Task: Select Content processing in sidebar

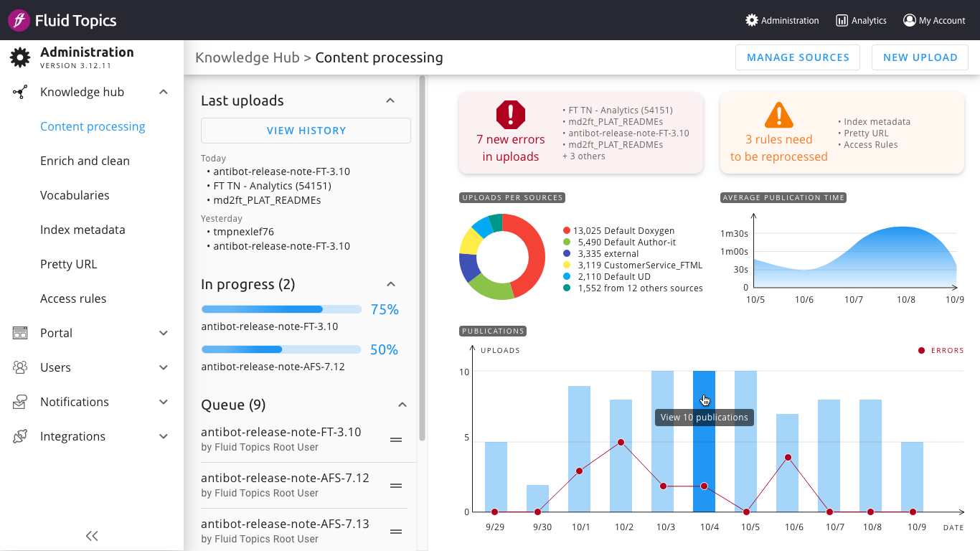Action: [93, 126]
